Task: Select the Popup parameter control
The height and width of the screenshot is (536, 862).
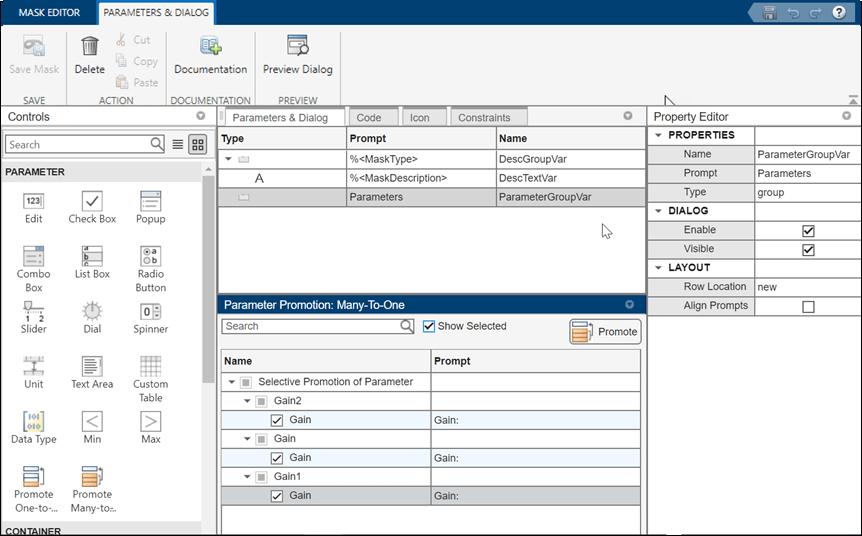Action: point(151,202)
